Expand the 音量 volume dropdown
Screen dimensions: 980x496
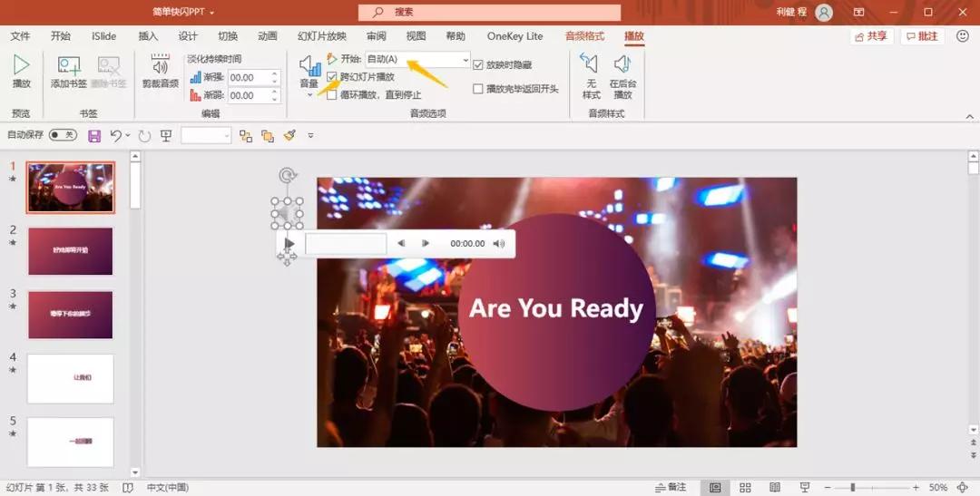(309, 93)
